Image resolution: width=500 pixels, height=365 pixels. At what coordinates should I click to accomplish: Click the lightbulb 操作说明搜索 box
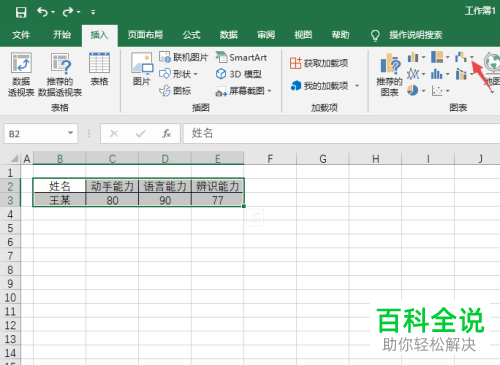coord(407,35)
